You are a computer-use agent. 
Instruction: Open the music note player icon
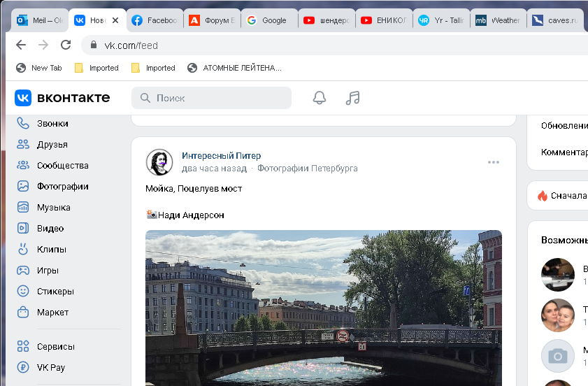(353, 98)
